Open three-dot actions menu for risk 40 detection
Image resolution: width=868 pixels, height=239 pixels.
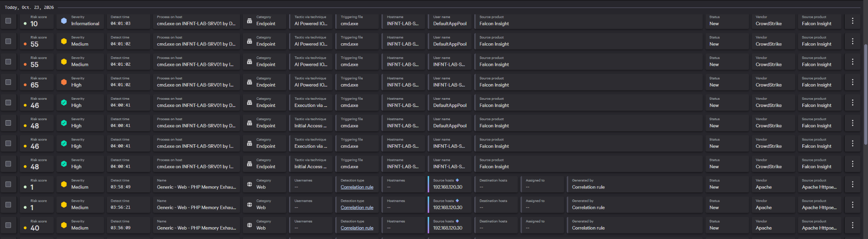[x=852, y=225]
